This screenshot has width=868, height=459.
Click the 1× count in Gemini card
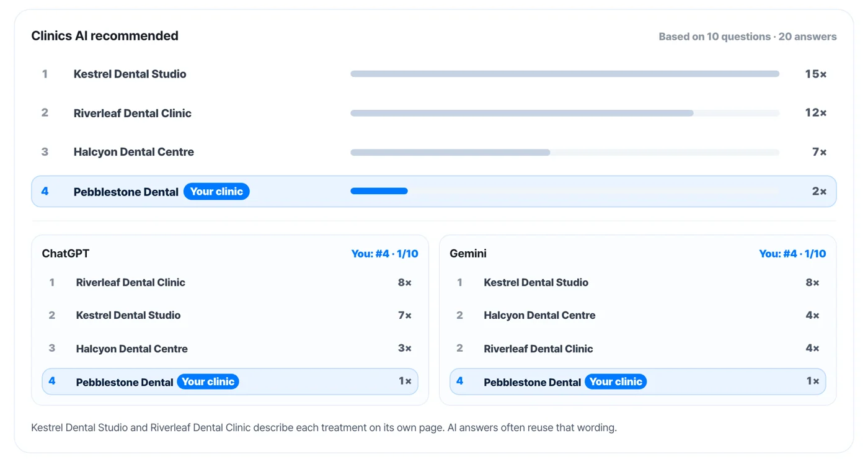(x=813, y=381)
